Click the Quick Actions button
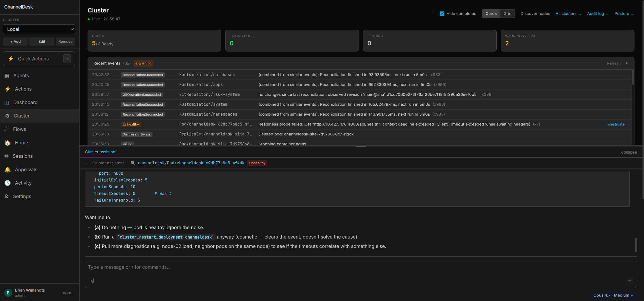Screen dimensions: 644x301 [39, 59]
